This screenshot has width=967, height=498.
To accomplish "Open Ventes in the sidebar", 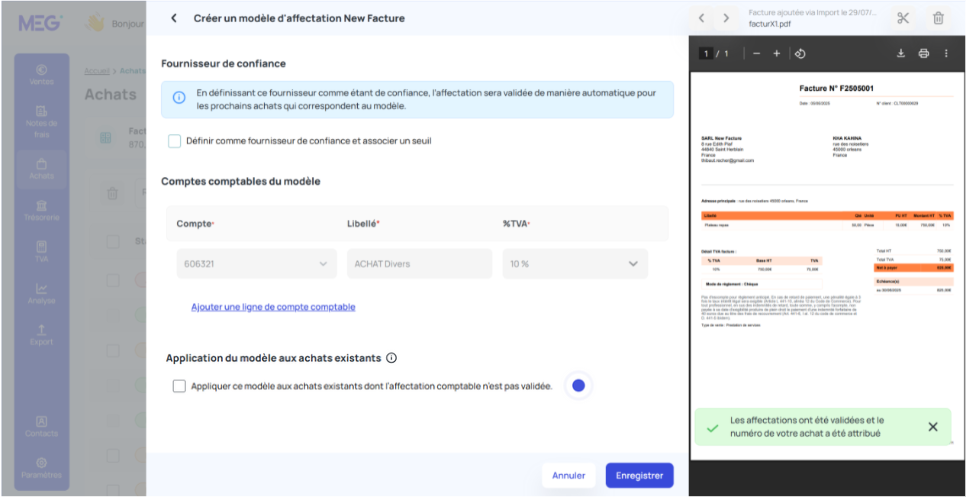I will 41,75.
